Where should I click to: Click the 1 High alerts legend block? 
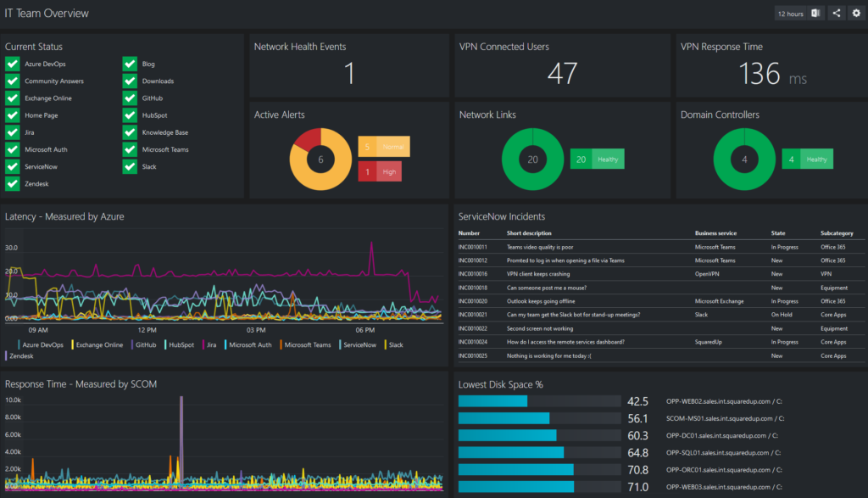[380, 171]
